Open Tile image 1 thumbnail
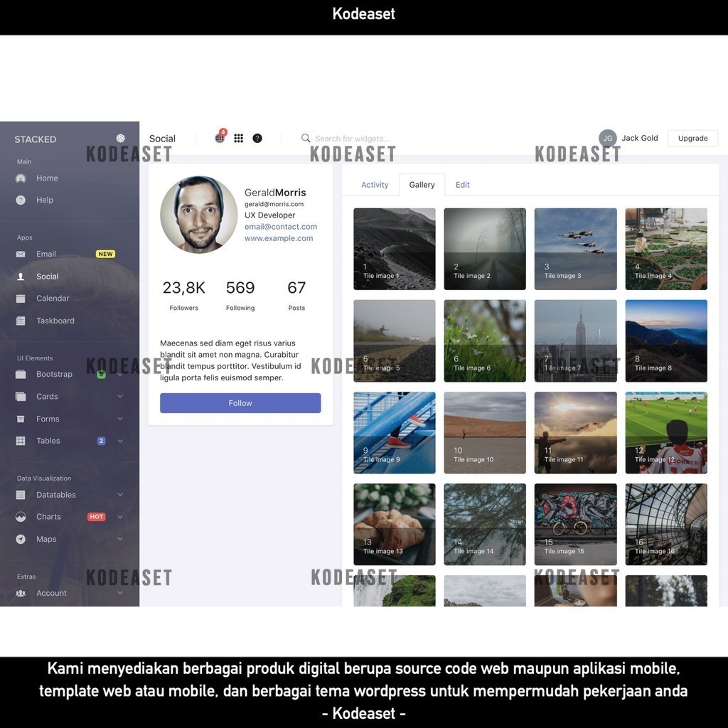Screen dimensions: 728x728 395,249
